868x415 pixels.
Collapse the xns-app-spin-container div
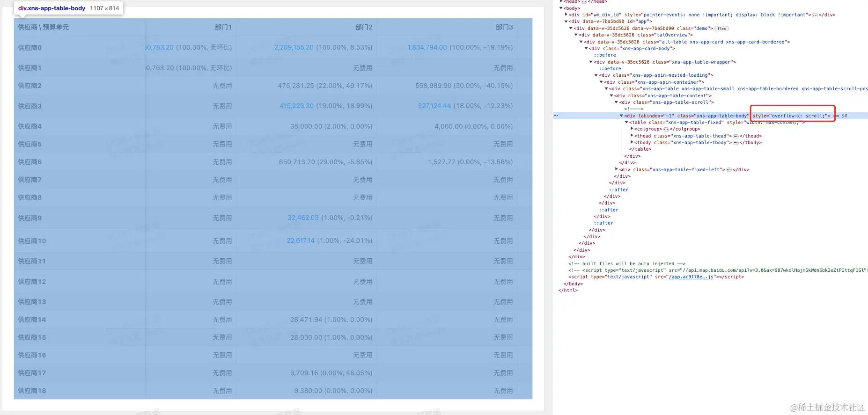click(x=601, y=82)
